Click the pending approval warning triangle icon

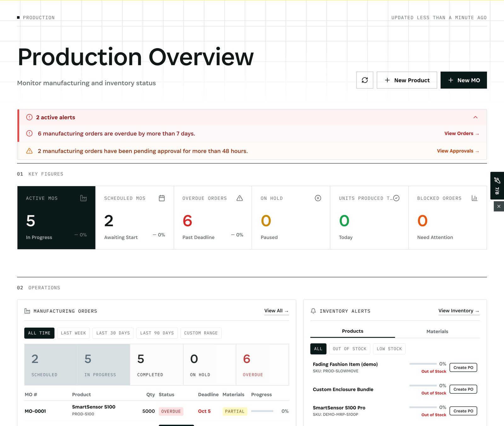tap(29, 151)
